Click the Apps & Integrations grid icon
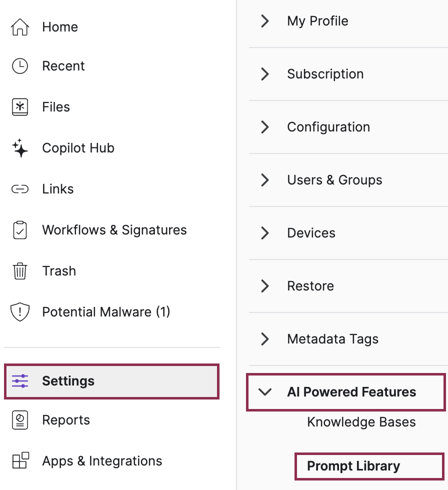The width and height of the screenshot is (448, 490). tap(20, 460)
